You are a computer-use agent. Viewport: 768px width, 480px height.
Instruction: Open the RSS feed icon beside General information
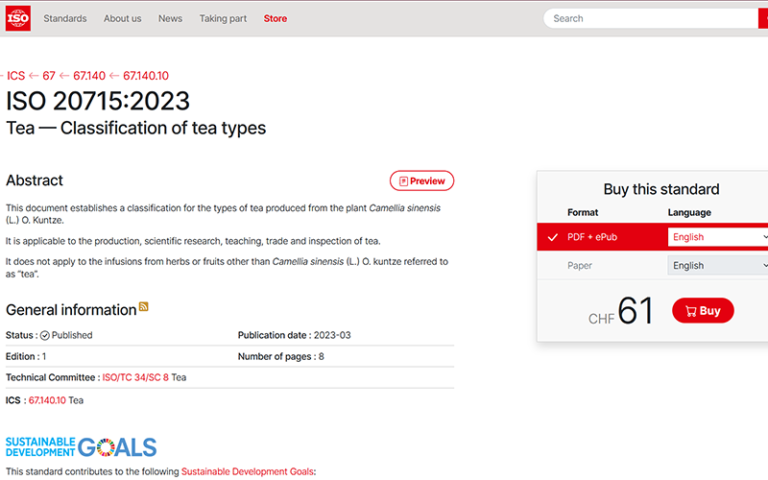click(x=144, y=307)
